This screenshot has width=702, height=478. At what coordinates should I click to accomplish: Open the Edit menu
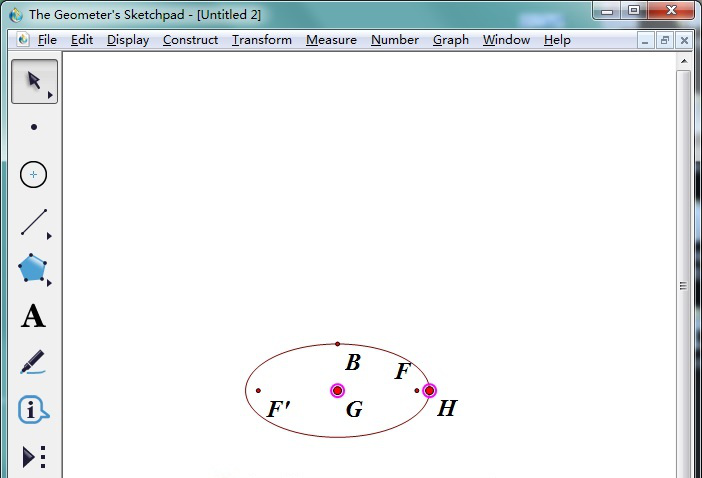coord(82,40)
